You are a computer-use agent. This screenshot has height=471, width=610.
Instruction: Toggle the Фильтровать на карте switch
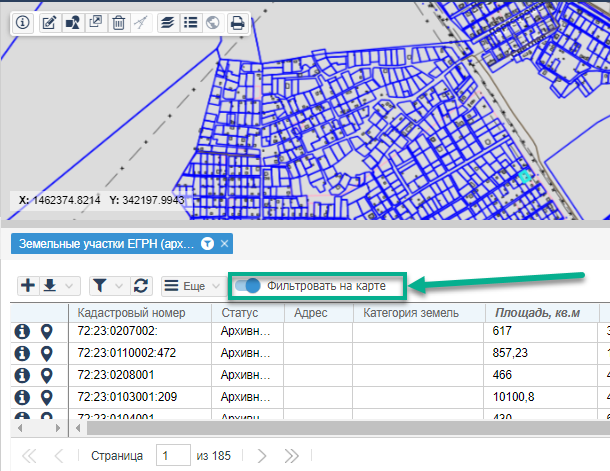[247, 286]
